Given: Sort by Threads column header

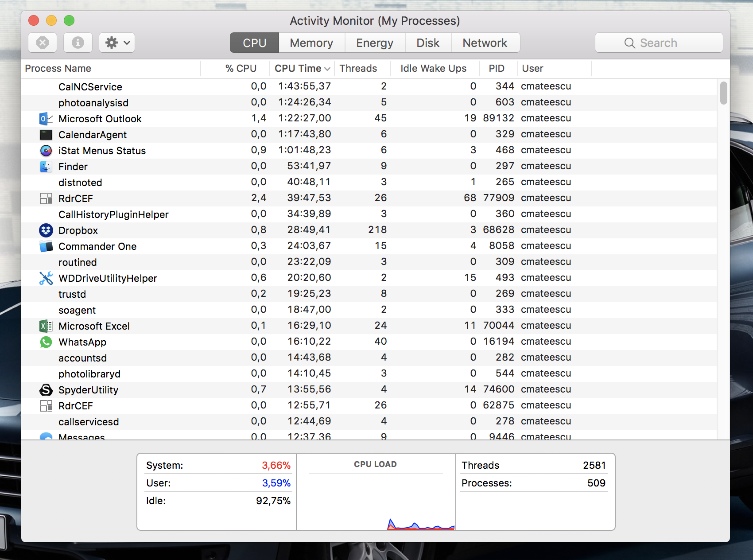Looking at the screenshot, I should (x=362, y=68).
